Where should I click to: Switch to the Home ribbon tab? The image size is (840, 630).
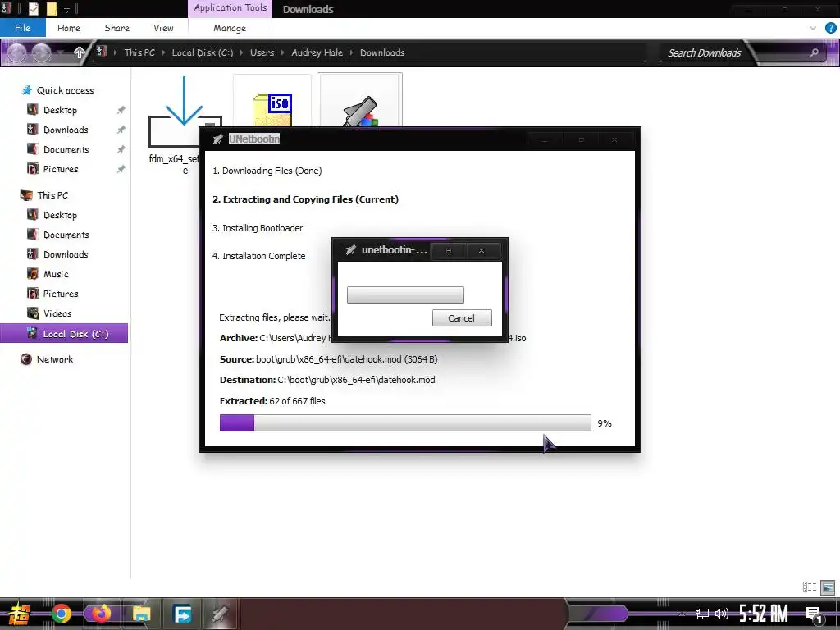pyautogui.click(x=69, y=28)
